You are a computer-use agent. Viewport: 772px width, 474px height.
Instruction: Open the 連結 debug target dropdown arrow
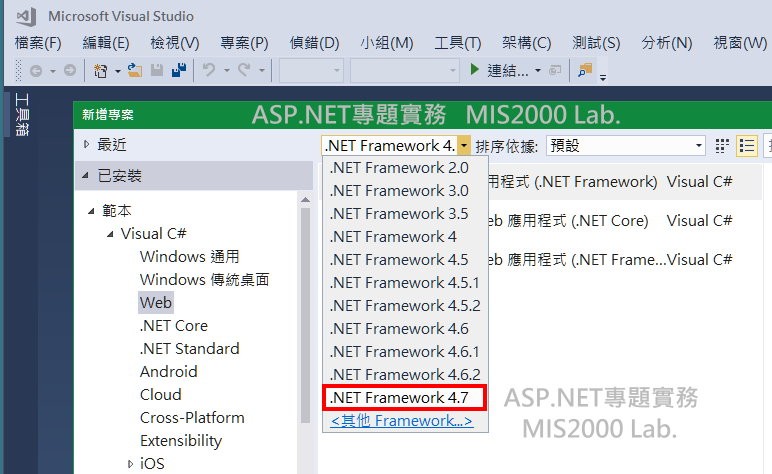(x=538, y=71)
